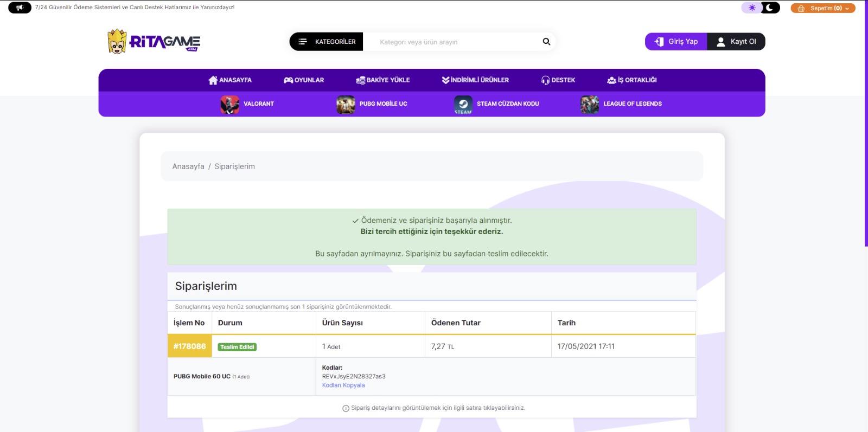The width and height of the screenshot is (868, 432).
Task: Click the magnifier search icon
Action: click(x=546, y=42)
